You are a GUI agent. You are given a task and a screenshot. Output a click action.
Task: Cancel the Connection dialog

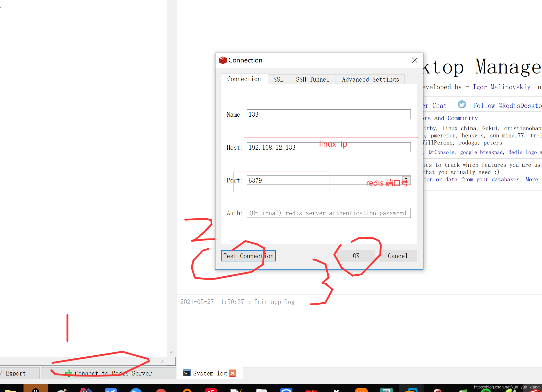[x=398, y=256]
